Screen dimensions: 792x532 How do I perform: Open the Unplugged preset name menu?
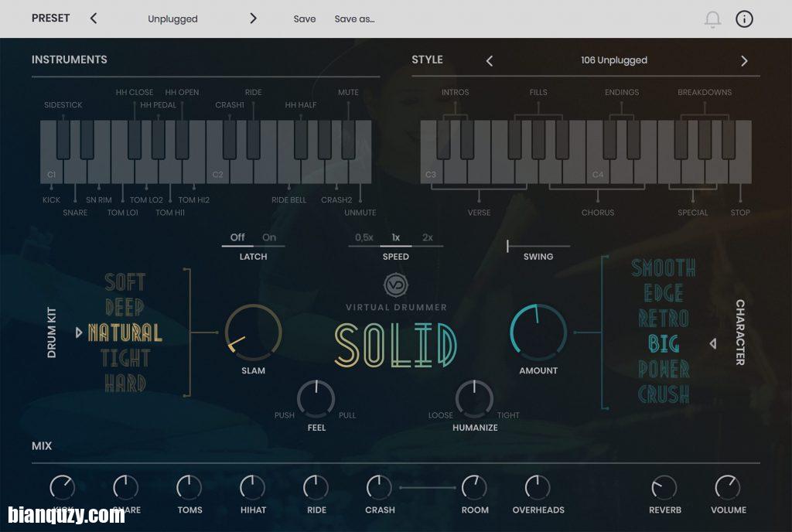[x=172, y=19]
